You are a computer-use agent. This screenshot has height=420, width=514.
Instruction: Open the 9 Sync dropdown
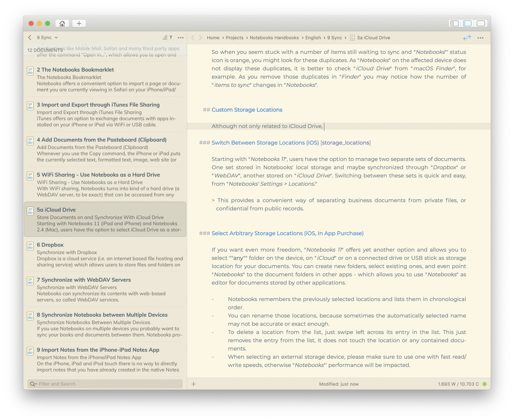coord(47,37)
